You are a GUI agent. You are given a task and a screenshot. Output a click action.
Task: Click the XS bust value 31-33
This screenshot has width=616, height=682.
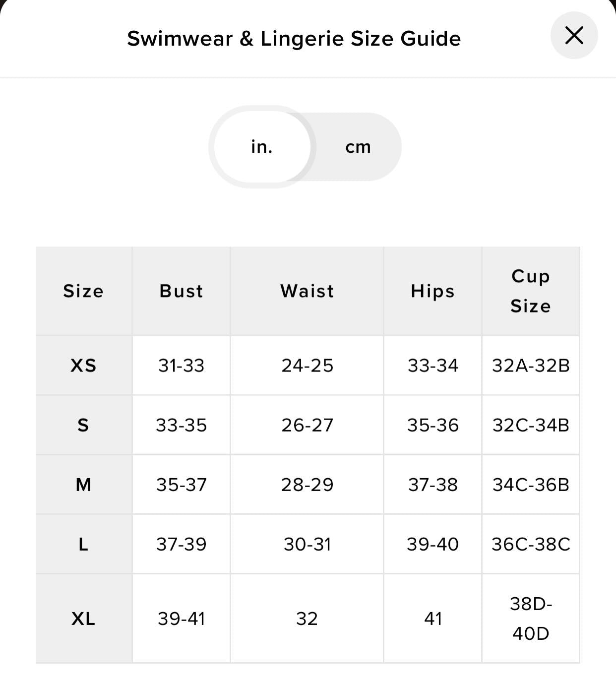[182, 366]
